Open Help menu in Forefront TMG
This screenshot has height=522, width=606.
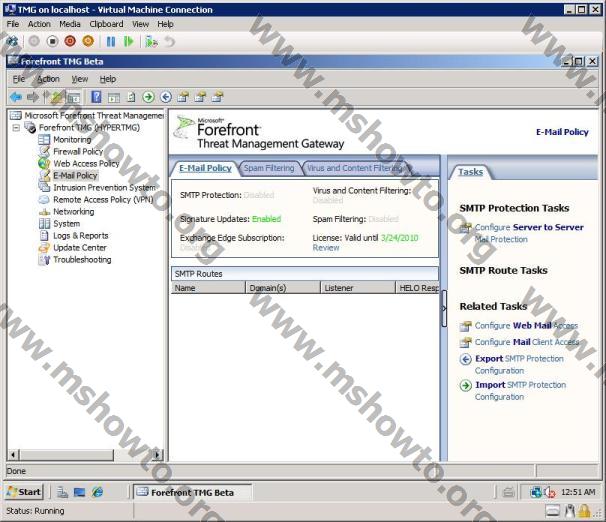click(107, 79)
